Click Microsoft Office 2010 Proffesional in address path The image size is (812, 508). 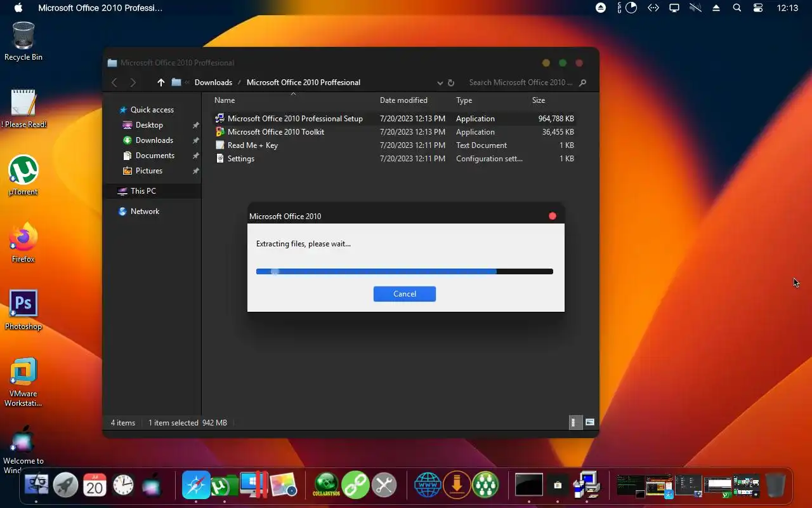point(303,83)
